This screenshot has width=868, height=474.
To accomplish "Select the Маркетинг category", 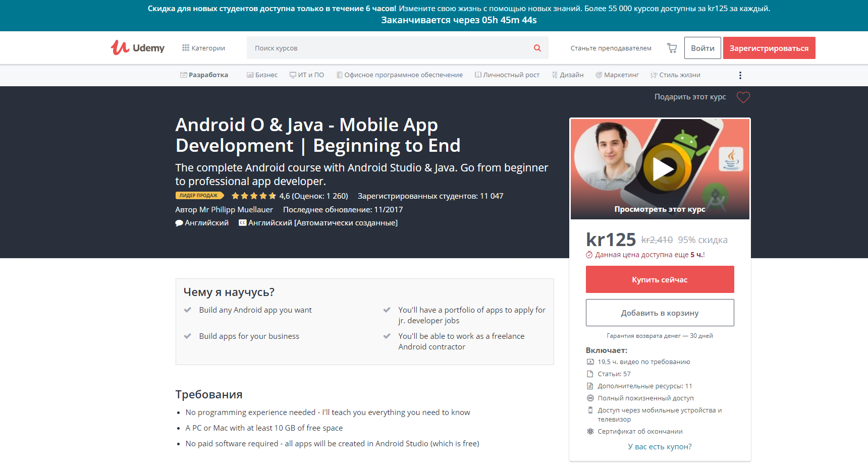I will click(x=617, y=75).
